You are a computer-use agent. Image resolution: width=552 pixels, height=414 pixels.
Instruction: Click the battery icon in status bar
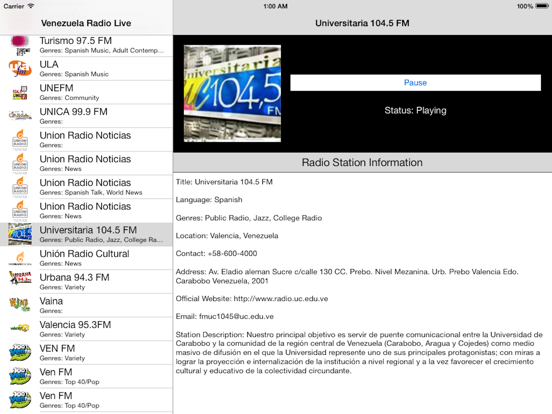pos(542,6)
